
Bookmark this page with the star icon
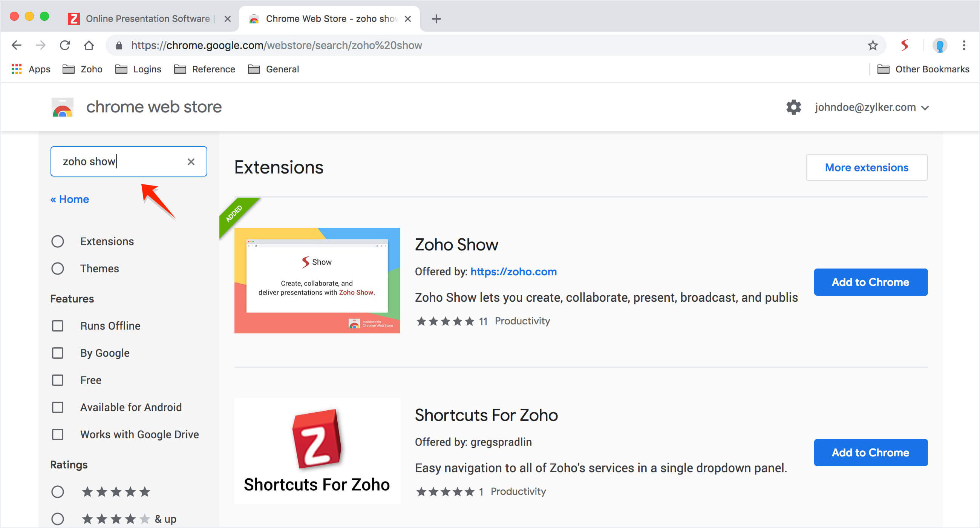872,45
